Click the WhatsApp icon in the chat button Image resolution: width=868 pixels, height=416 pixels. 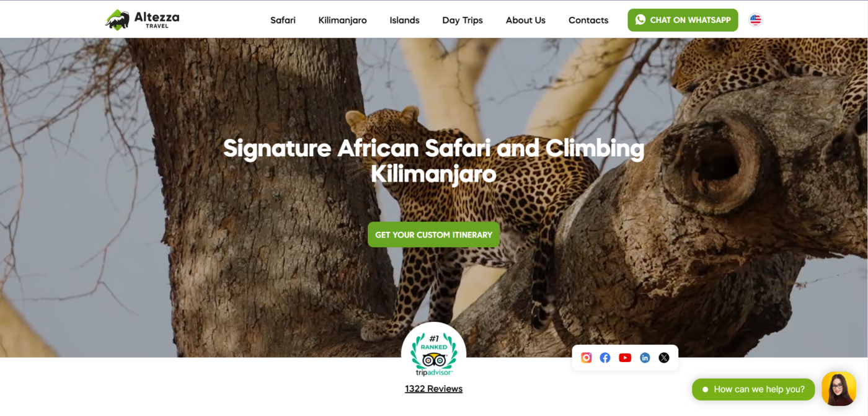click(x=640, y=20)
